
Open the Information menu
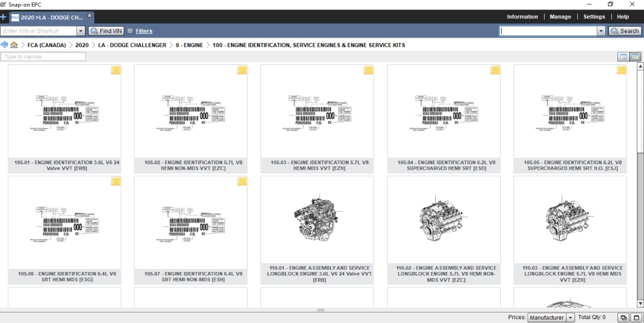(522, 17)
